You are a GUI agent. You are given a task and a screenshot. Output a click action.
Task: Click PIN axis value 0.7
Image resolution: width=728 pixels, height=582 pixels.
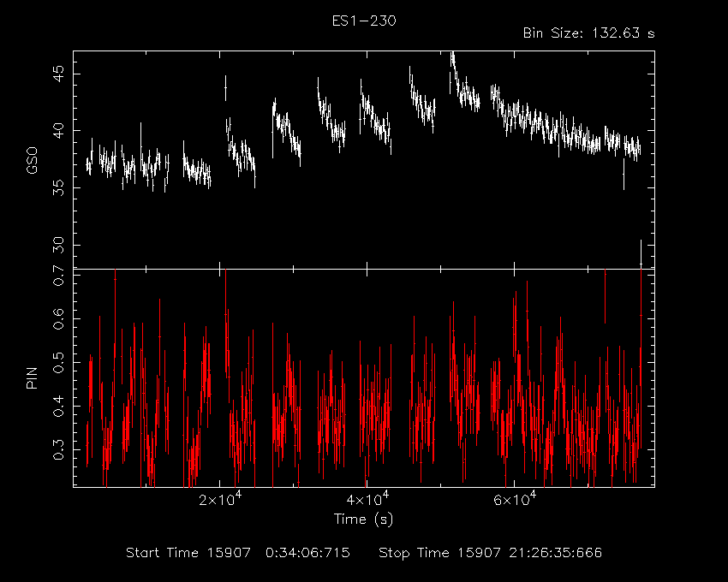tap(58, 276)
